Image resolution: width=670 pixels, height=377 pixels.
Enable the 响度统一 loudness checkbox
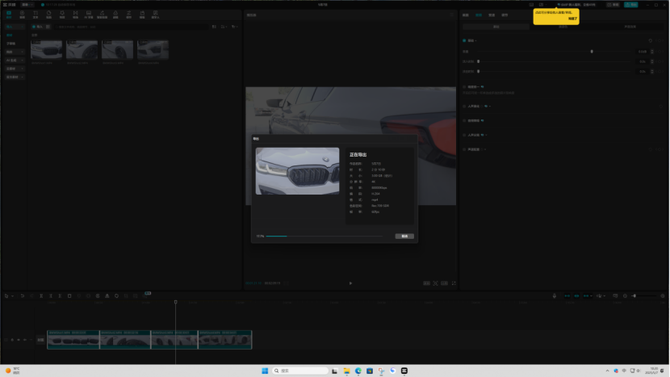tap(464, 87)
